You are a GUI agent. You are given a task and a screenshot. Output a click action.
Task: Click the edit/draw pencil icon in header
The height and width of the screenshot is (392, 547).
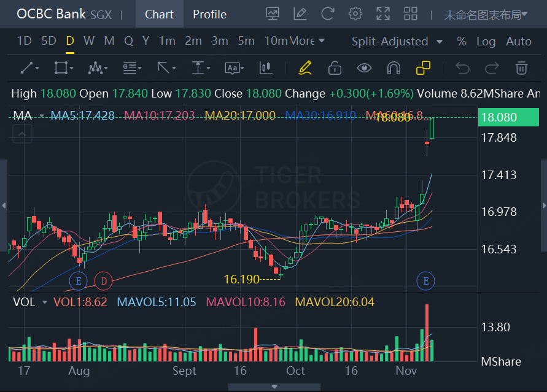pos(300,14)
